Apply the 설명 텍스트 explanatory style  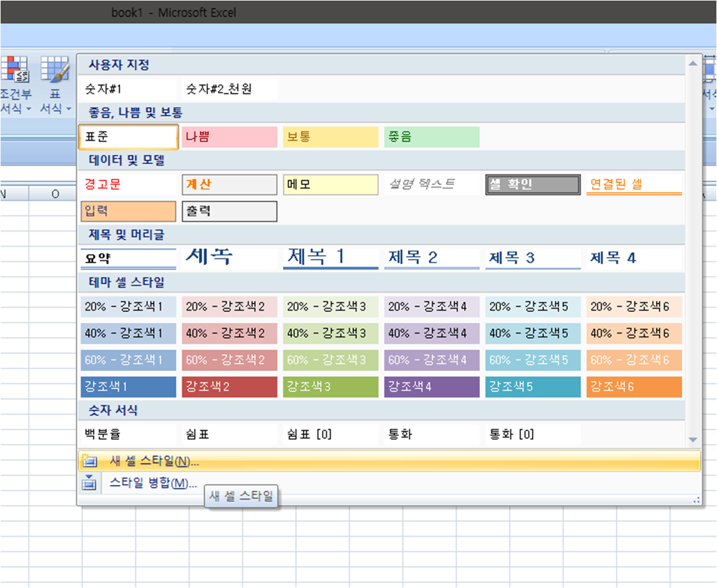tap(432, 184)
